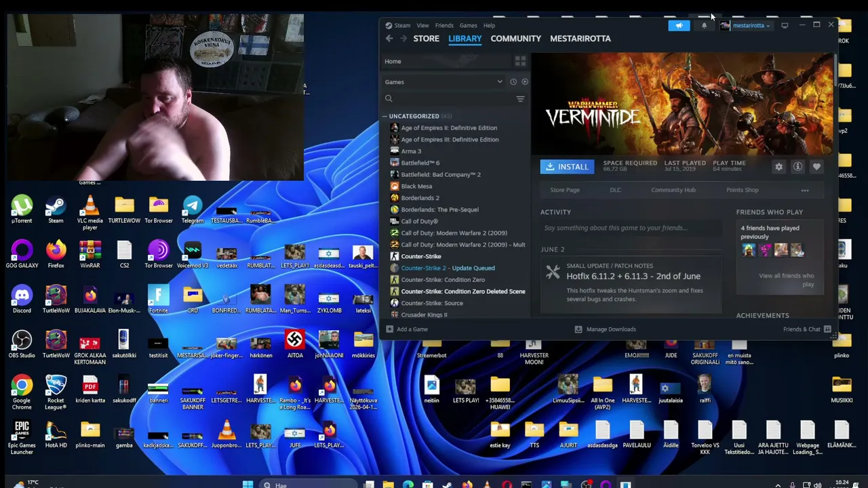
Task: Open the Points Shop link
Action: 743,190
